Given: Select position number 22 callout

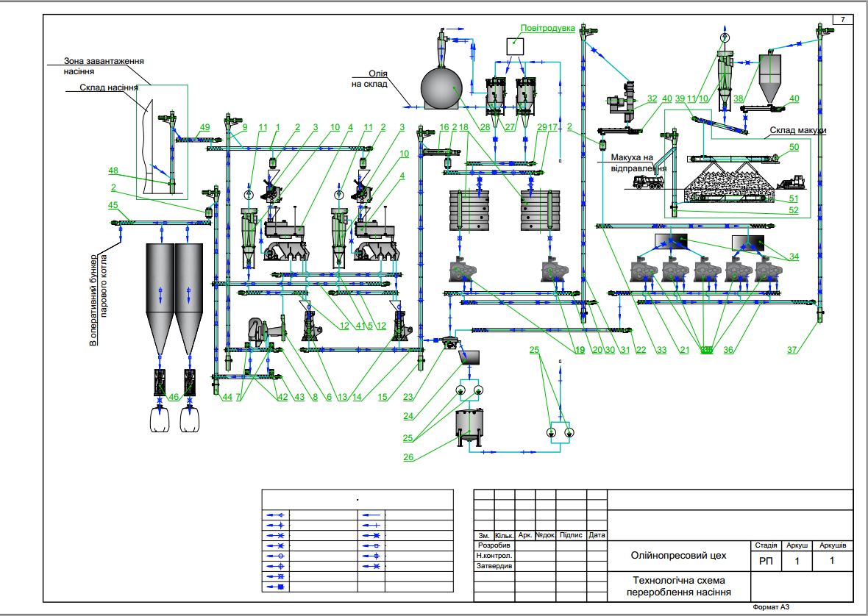Looking at the screenshot, I should [x=641, y=349].
